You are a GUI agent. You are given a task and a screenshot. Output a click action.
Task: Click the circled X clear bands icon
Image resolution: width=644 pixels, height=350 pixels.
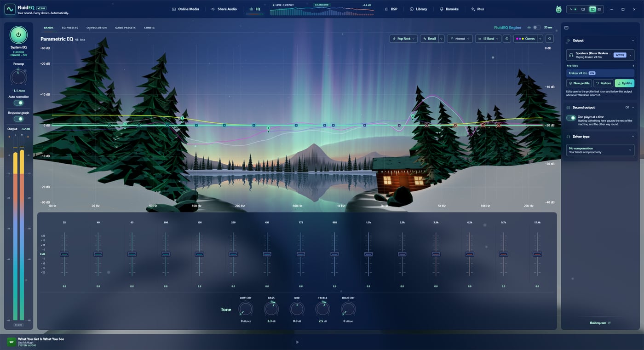click(x=507, y=39)
